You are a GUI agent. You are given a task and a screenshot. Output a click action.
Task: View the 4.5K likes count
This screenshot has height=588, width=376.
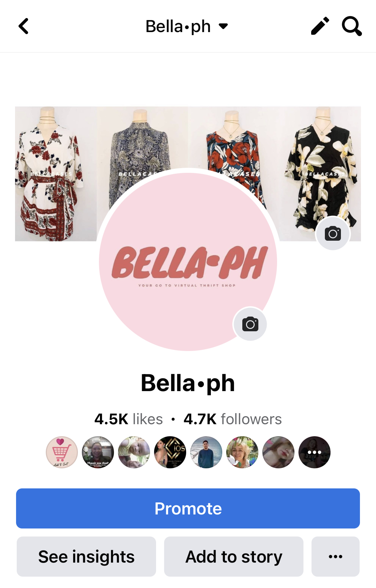click(128, 419)
